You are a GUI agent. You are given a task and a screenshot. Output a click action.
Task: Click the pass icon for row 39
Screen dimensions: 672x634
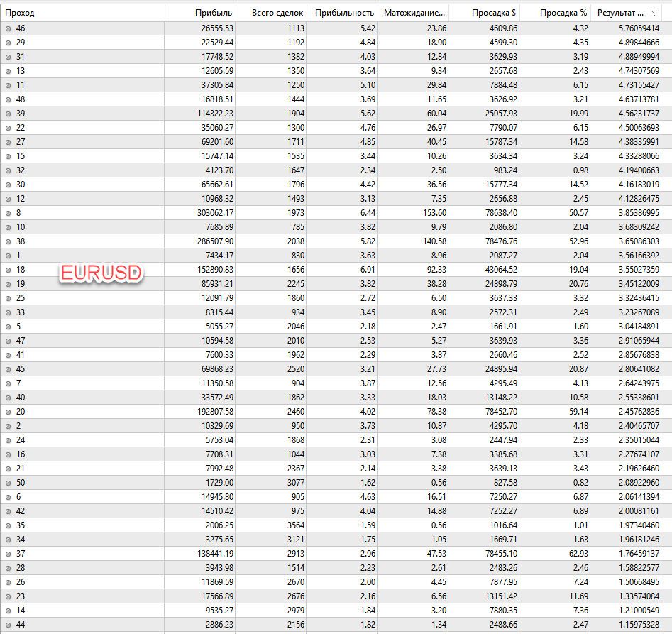[8, 114]
